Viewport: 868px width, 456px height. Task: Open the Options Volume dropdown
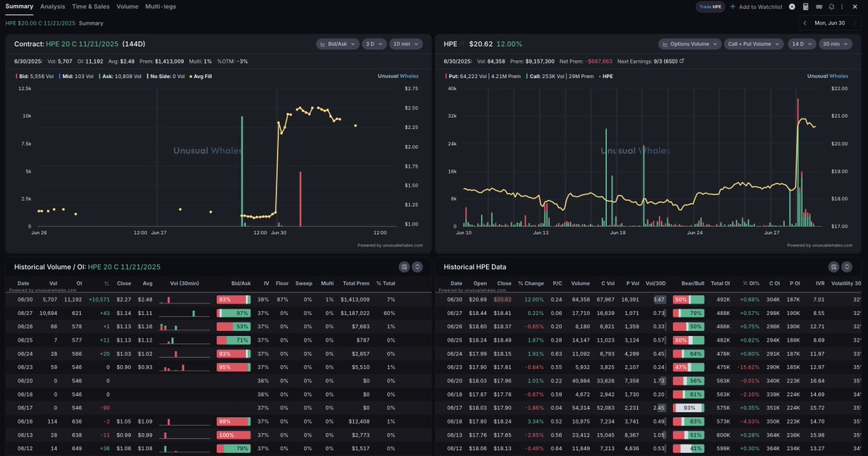(x=689, y=43)
